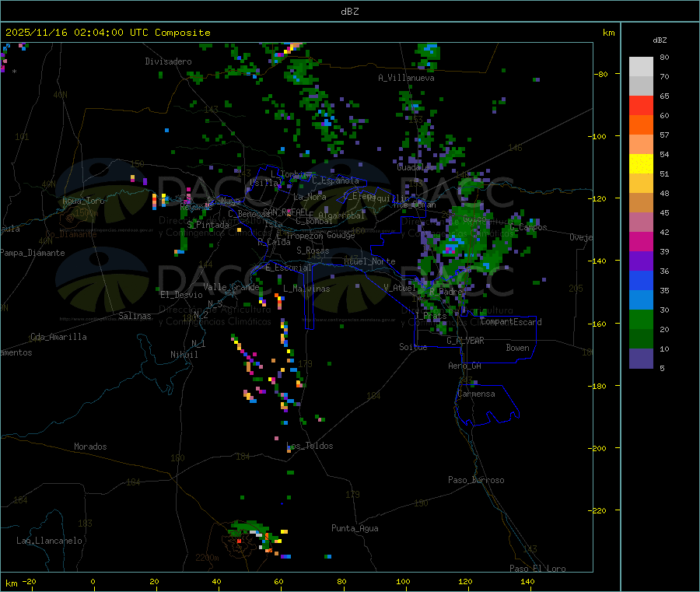Click the Lag.Llancanelo map label
Viewport: 700px width, 592px height.
point(49,541)
